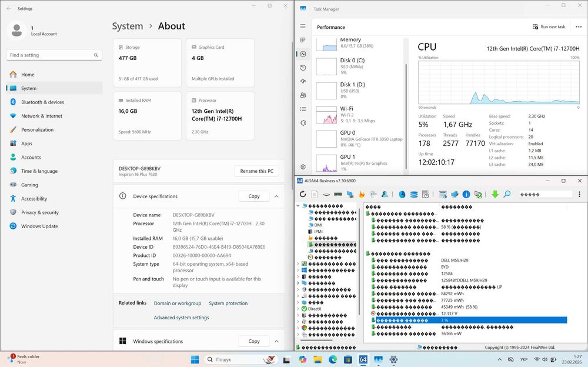Viewport: 588px width, 367px height.
Task: Collapse the top root node in AIDA64 tree
Action: point(299,206)
